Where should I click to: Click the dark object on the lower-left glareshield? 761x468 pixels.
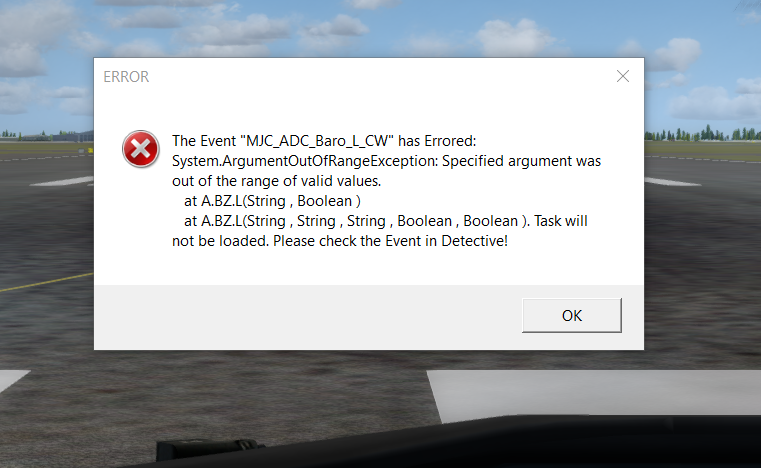[x=209, y=449]
